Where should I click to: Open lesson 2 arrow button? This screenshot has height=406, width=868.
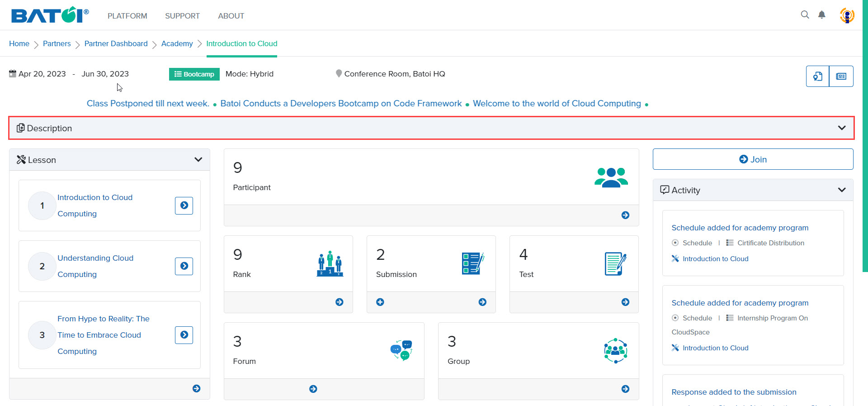tap(184, 266)
